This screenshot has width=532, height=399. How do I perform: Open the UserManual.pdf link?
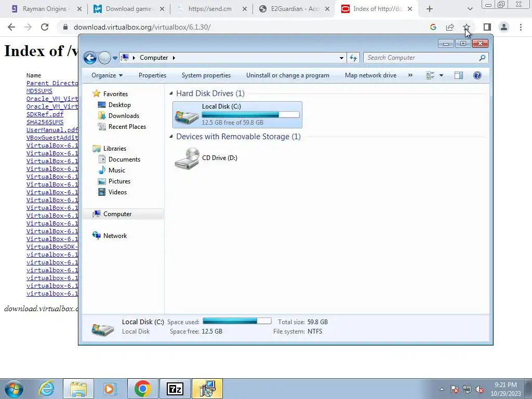coord(52,130)
